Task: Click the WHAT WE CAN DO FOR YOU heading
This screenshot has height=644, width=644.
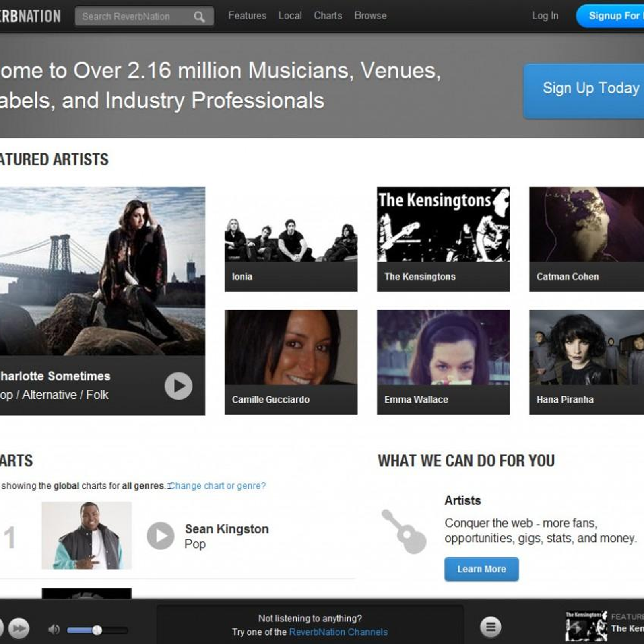Action: [466, 461]
